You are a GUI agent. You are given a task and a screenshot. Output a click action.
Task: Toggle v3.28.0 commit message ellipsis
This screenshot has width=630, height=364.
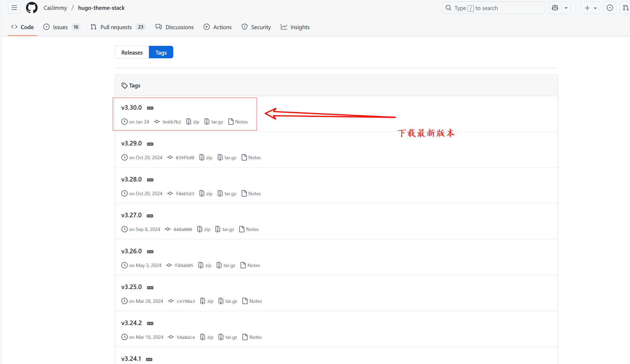[150, 180]
